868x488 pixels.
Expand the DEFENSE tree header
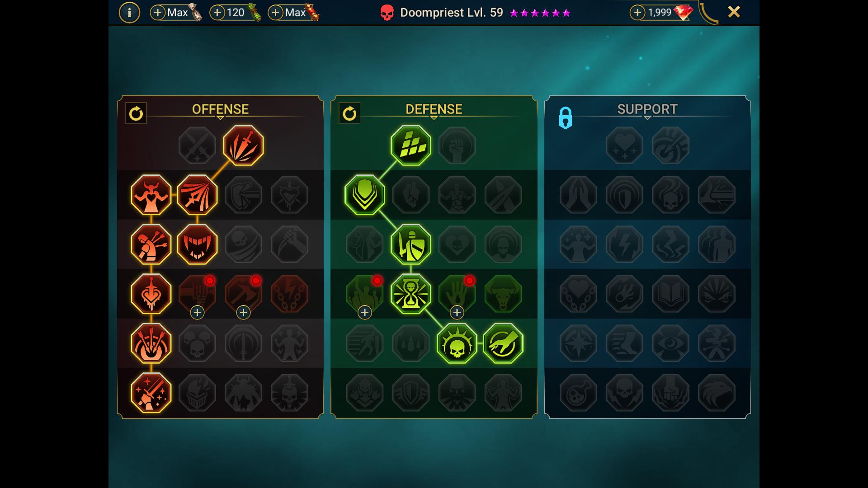(434, 110)
